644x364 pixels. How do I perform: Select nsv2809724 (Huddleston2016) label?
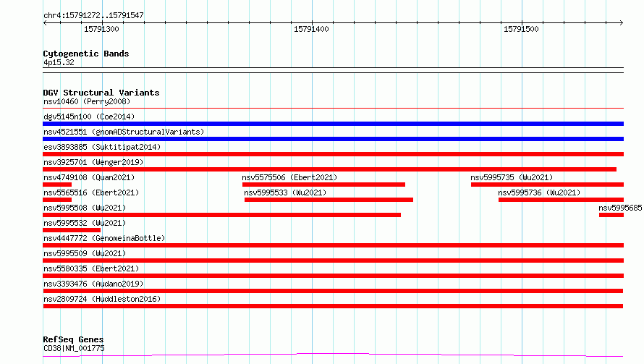click(102, 299)
